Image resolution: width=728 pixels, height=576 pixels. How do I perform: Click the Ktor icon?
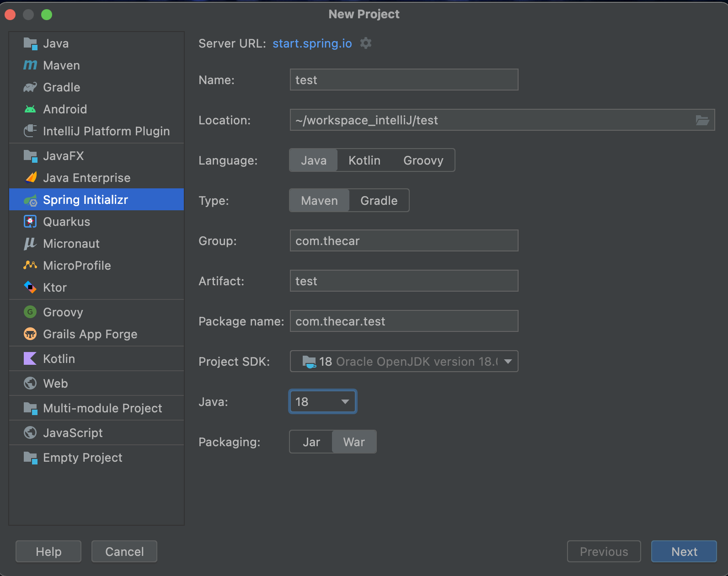30,288
